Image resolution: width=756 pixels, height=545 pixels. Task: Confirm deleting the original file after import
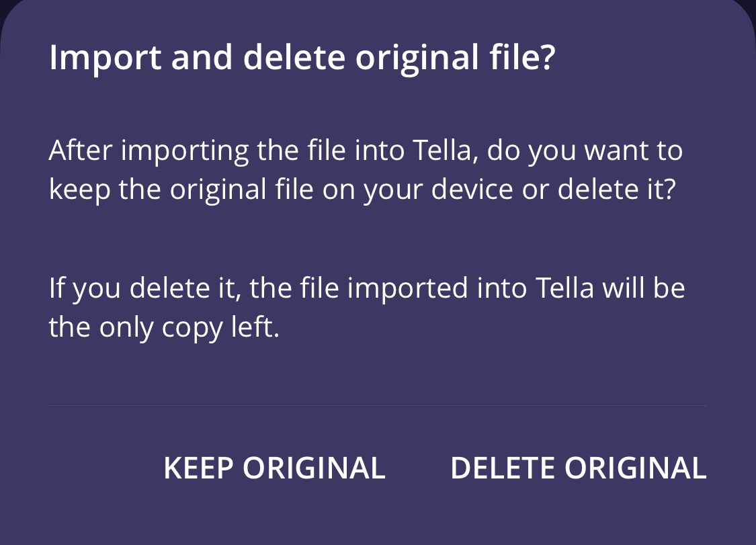click(578, 468)
